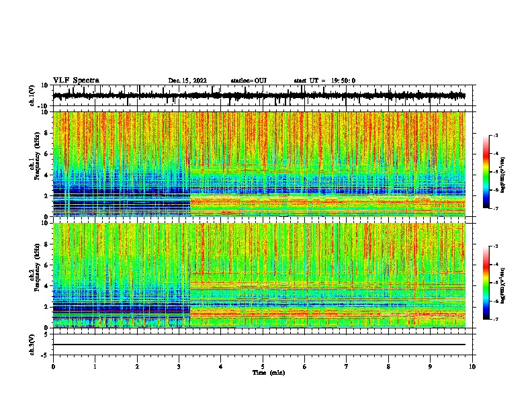Image resolution: width=532 pixels, height=411 pixels.
Task: Click the "ch.3(V)" axis label
Action: 32,345
